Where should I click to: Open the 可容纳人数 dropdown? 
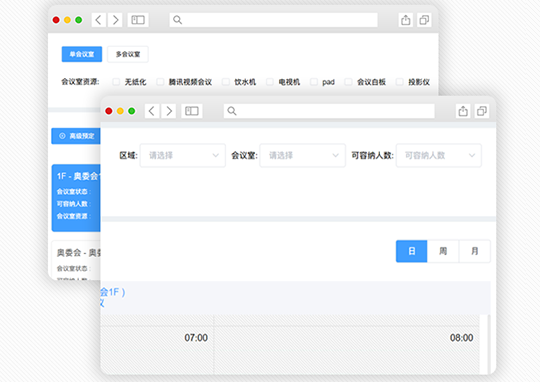coord(439,155)
